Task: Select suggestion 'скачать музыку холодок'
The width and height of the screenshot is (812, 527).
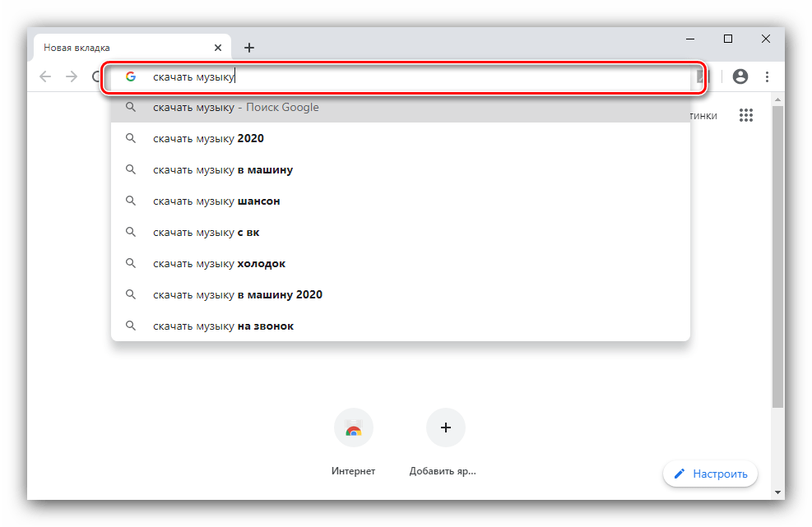Action: coord(401,263)
